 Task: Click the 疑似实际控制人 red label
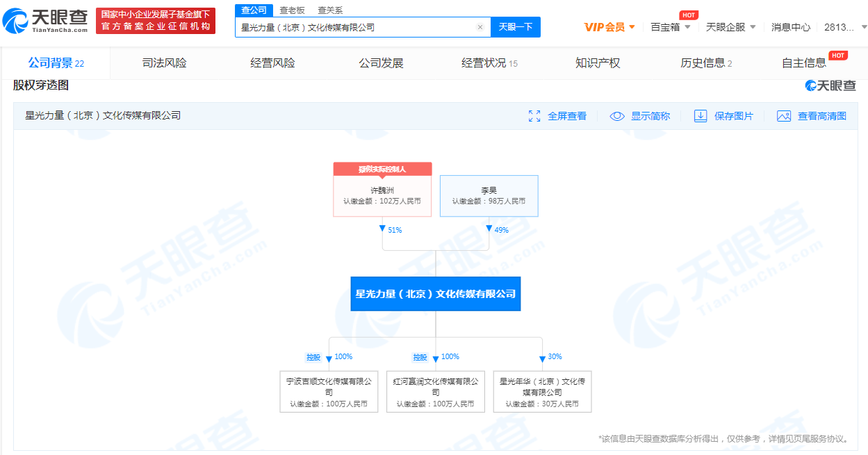382,169
